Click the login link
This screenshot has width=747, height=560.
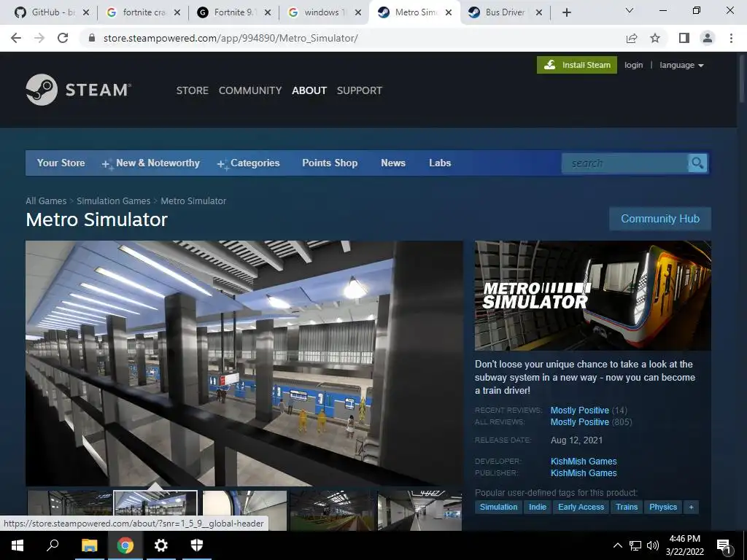634,65
